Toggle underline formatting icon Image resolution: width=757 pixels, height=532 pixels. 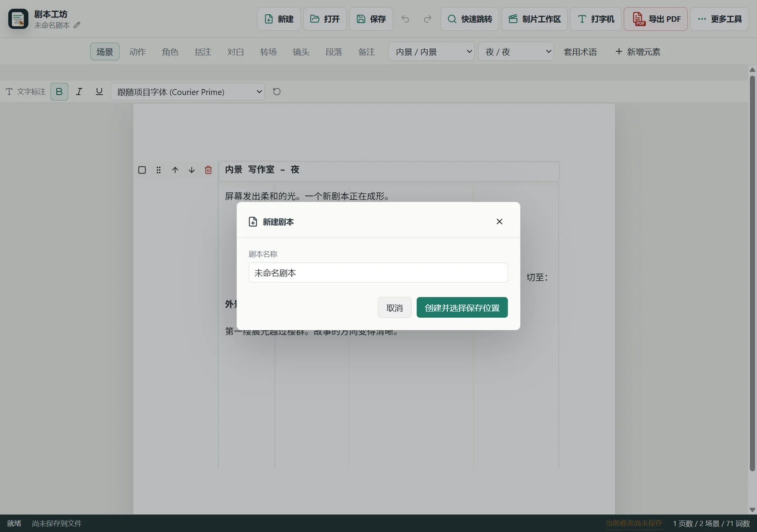(99, 92)
